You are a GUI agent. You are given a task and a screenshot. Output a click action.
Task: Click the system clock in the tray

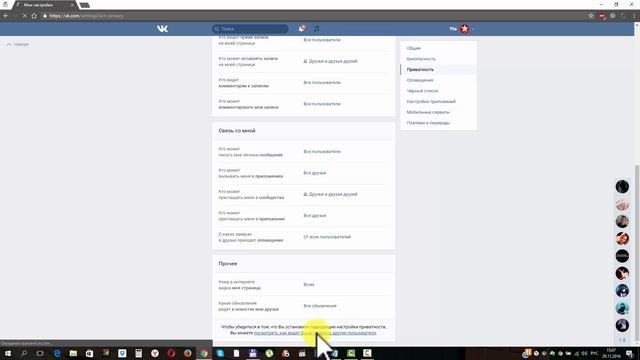611,353
